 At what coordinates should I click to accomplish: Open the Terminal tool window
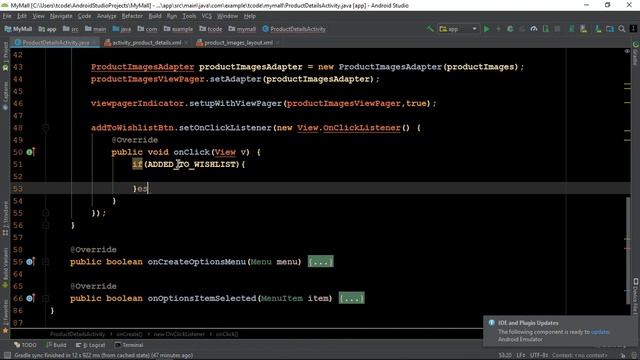click(x=129, y=345)
